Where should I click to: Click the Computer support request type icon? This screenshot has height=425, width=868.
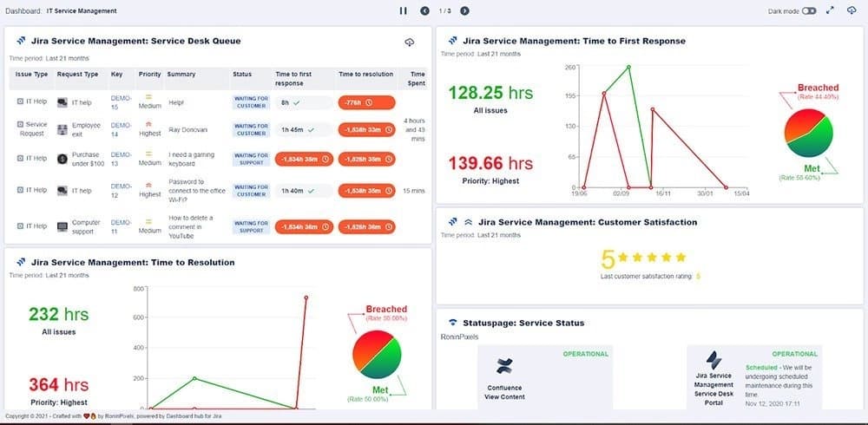(62, 226)
